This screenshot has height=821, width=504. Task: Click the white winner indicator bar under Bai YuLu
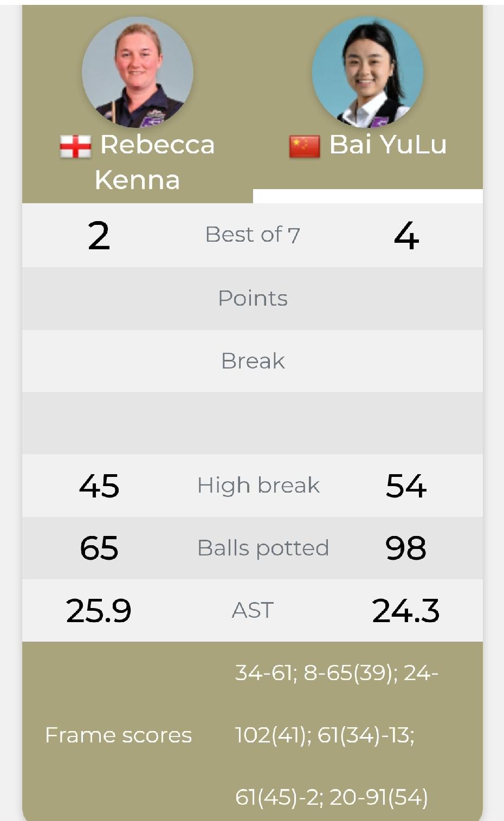click(x=367, y=196)
